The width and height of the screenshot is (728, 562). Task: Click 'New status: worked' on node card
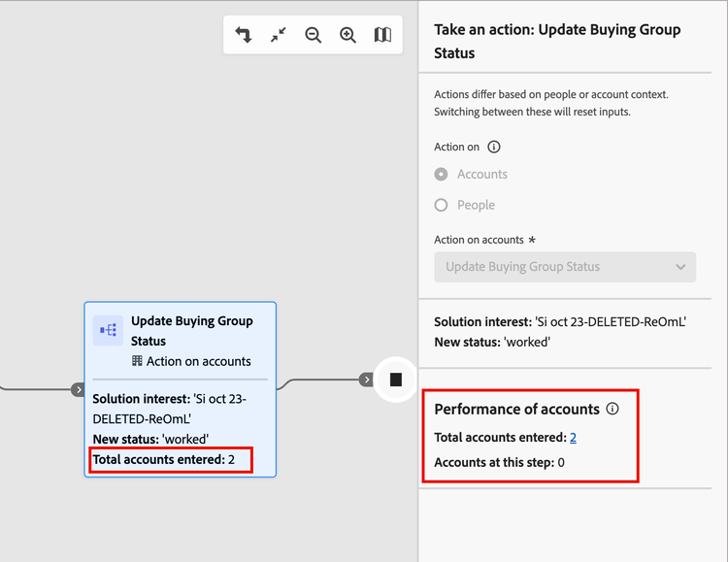pos(150,439)
